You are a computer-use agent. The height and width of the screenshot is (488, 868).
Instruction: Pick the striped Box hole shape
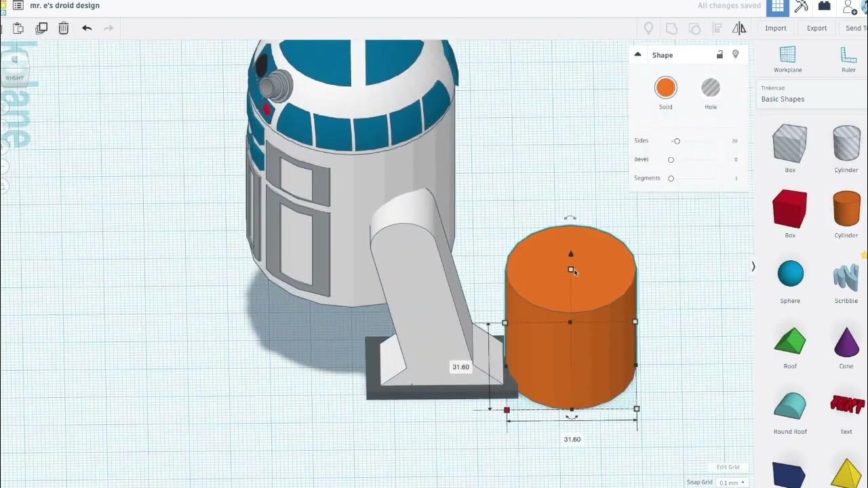[x=790, y=144]
